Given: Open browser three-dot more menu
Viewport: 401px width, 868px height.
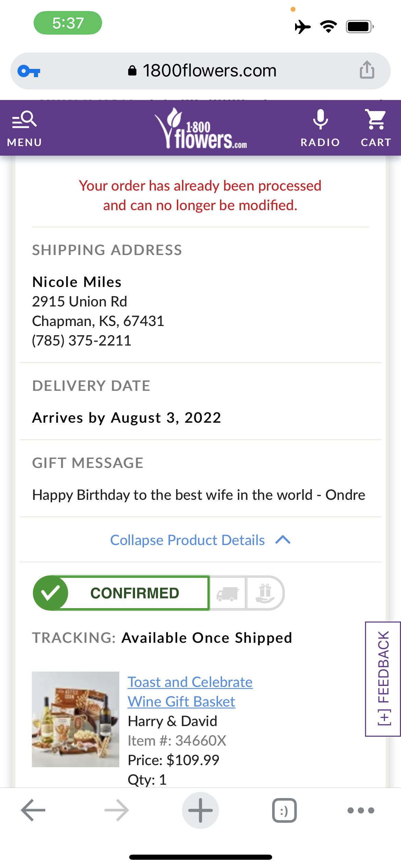Looking at the screenshot, I should 361,810.
